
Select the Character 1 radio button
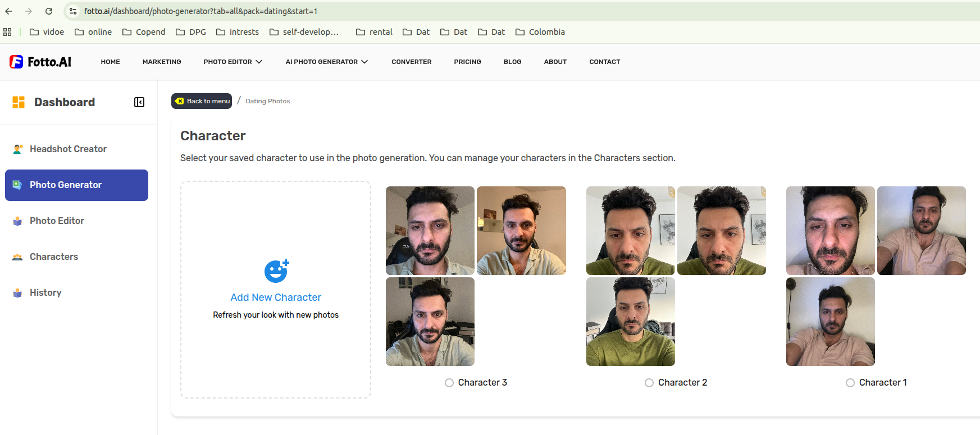pyautogui.click(x=850, y=383)
